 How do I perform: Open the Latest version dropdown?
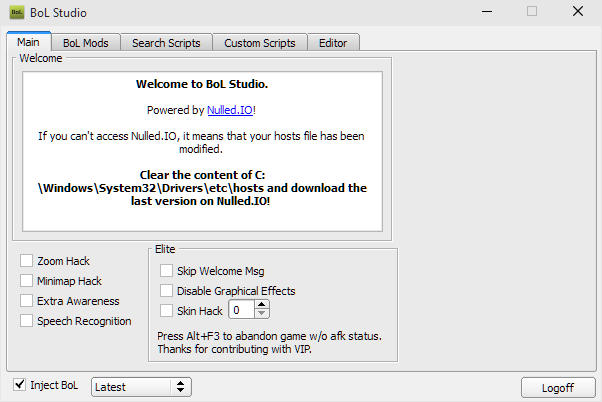pyautogui.click(x=141, y=387)
